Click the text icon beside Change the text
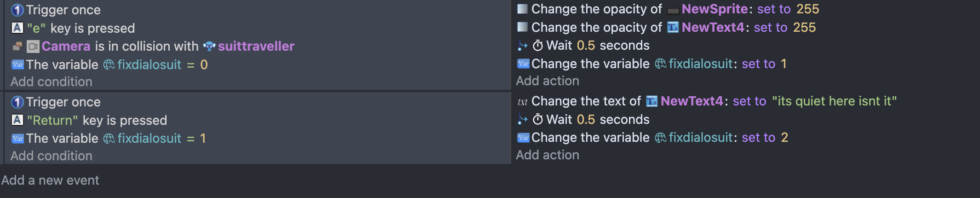 (522, 101)
